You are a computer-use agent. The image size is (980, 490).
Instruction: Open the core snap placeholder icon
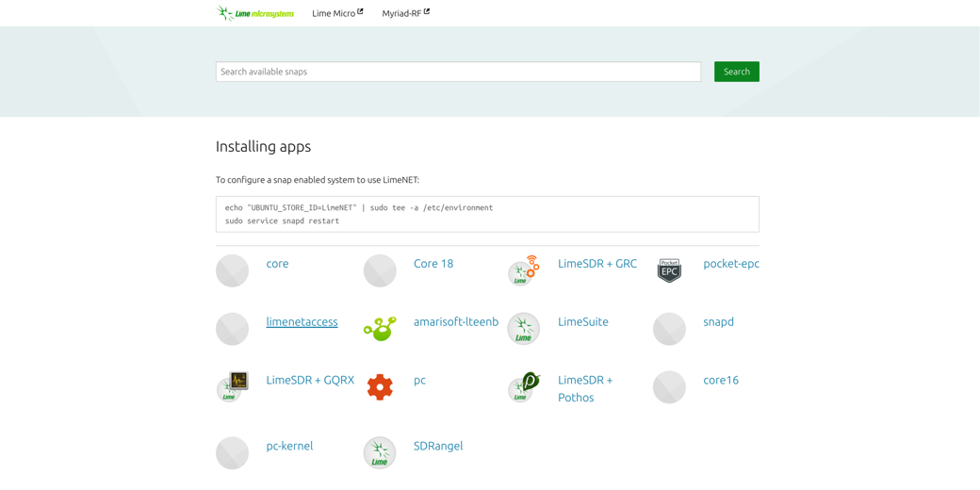pos(232,270)
